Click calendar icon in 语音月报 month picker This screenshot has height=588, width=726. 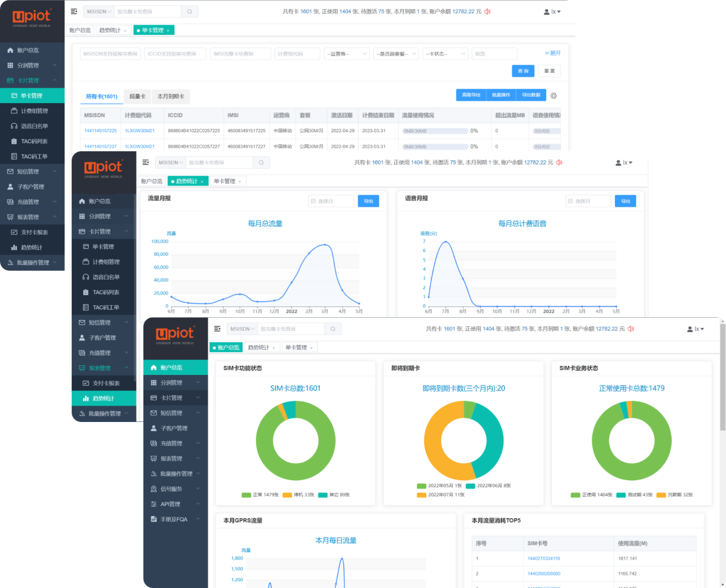pyautogui.click(x=570, y=201)
